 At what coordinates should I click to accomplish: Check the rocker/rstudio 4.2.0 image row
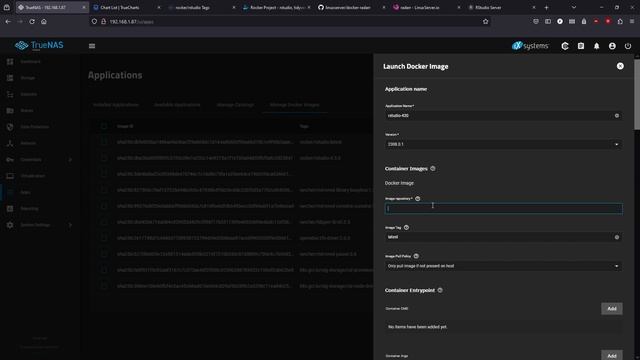[104, 158]
